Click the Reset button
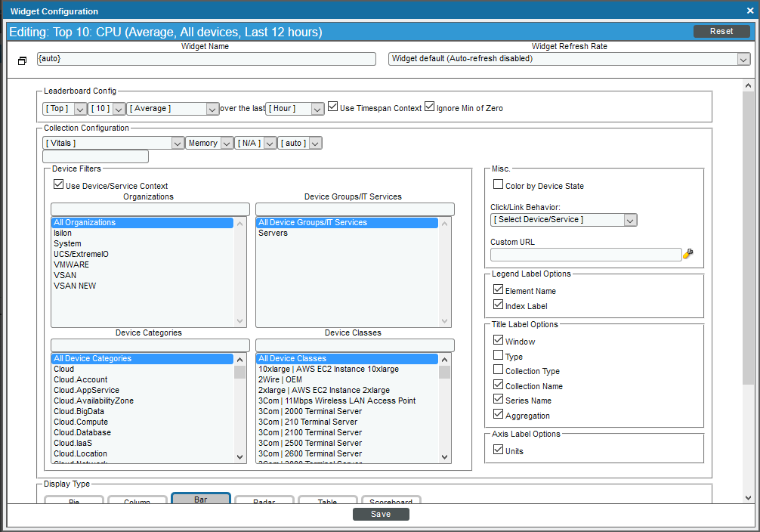The width and height of the screenshot is (760, 532). (x=721, y=31)
